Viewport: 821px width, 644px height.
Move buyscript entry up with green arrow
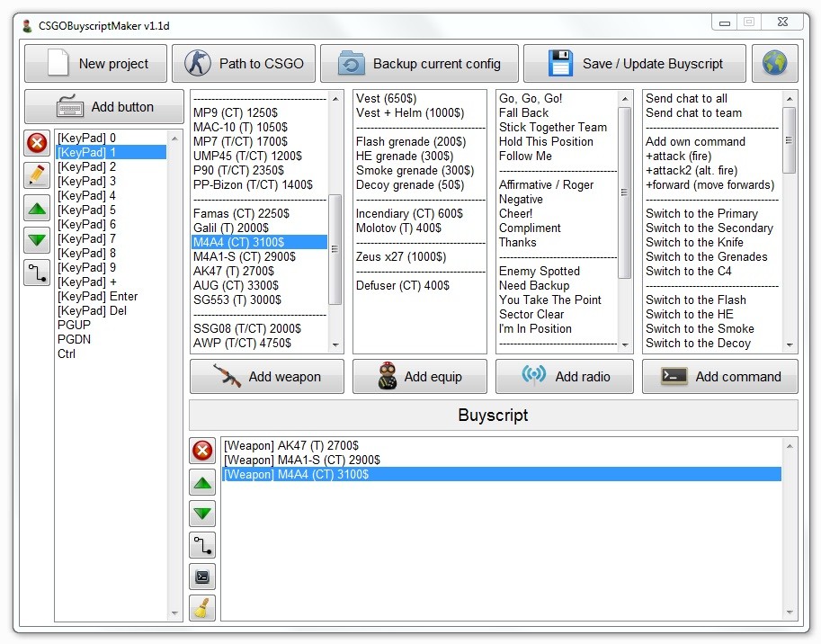[x=203, y=483]
